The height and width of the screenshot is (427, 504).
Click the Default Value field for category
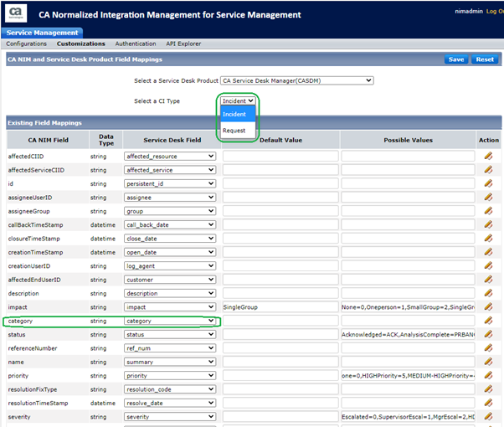click(x=280, y=321)
